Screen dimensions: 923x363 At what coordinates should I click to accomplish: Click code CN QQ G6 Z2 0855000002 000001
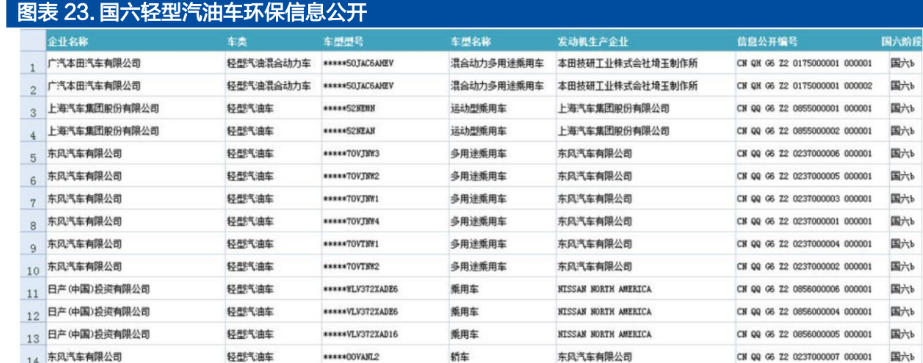pos(804,131)
